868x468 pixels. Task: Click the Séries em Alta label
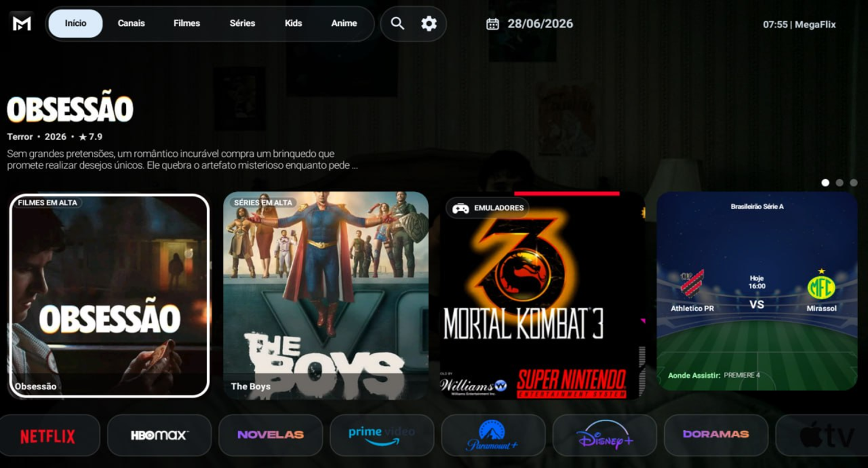(x=263, y=203)
